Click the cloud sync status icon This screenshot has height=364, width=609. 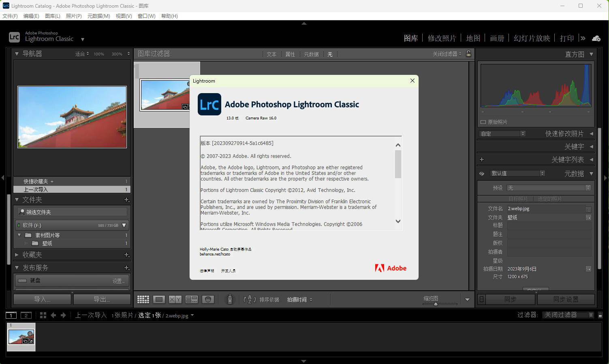596,38
